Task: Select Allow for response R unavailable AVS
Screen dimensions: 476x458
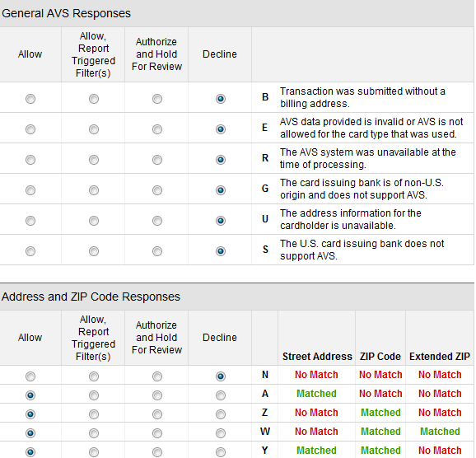Action: pos(30,160)
